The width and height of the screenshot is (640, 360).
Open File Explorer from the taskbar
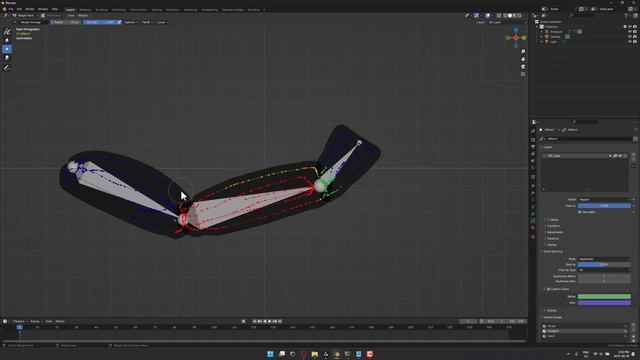tap(315, 354)
